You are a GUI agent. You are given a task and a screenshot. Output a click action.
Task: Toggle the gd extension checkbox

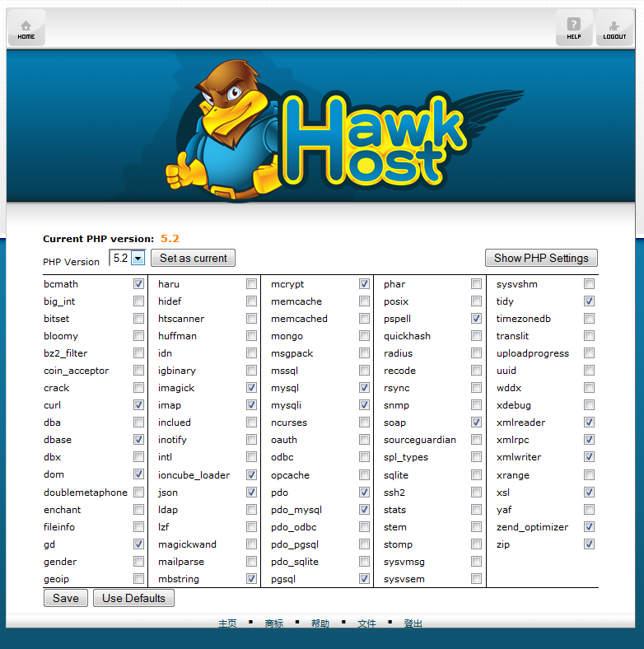click(x=138, y=544)
